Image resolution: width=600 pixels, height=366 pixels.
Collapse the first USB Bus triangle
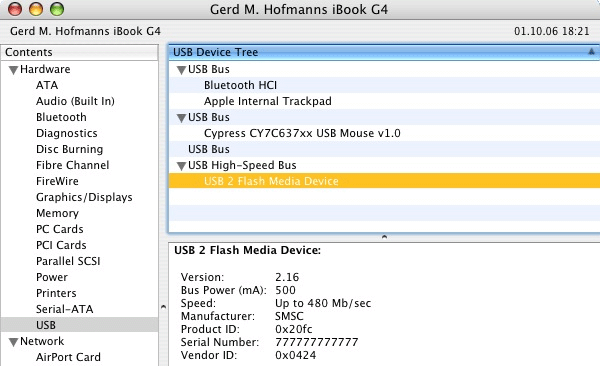(181, 70)
